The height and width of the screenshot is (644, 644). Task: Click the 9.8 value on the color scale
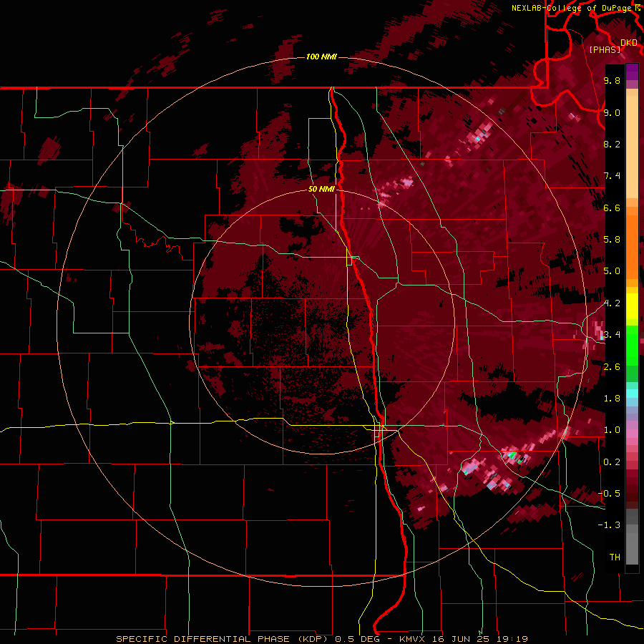pyautogui.click(x=612, y=81)
